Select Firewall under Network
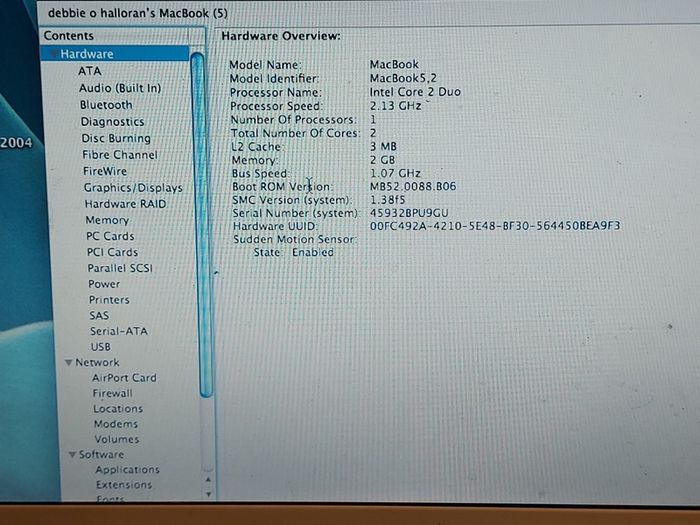 point(112,393)
